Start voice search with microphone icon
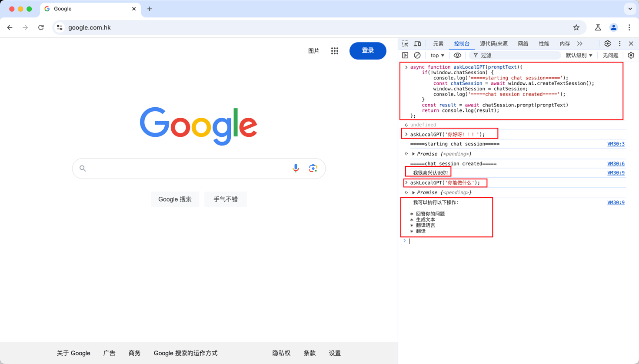The width and height of the screenshot is (639, 364). [x=296, y=169]
